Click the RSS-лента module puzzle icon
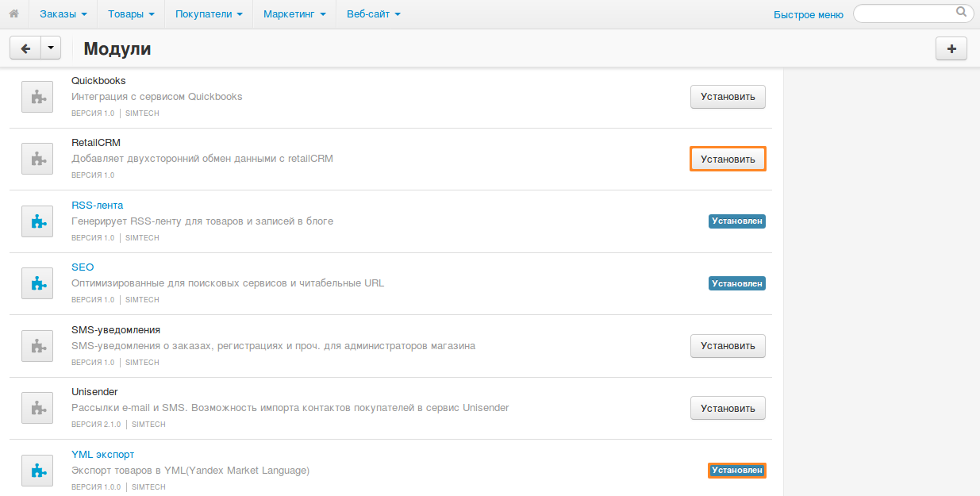The height and width of the screenshot is (496, 980). (x=37, y=221)
